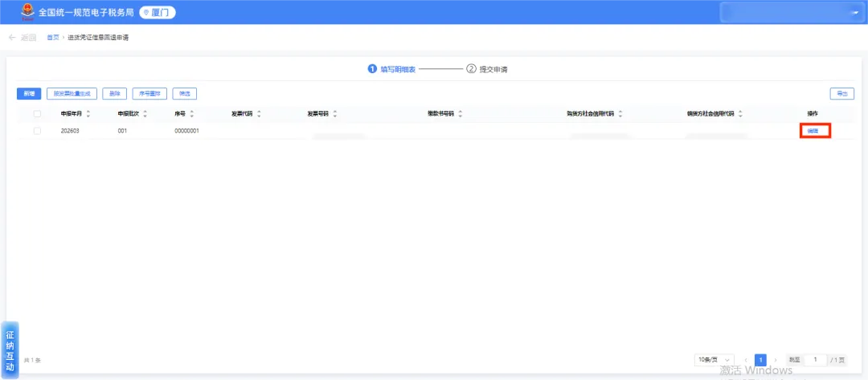Sort by 发票号码 column arrows
868x380 pixels.
coord(335,114)
